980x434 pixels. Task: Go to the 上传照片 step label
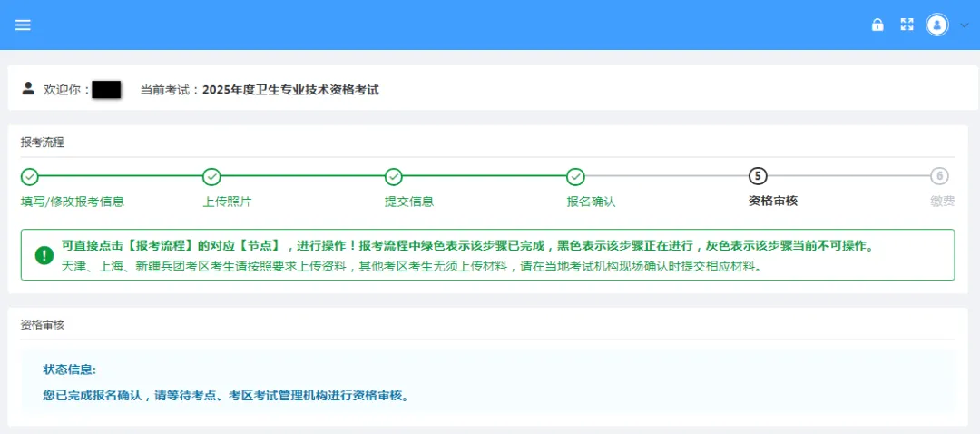click(x=227, y=202)
